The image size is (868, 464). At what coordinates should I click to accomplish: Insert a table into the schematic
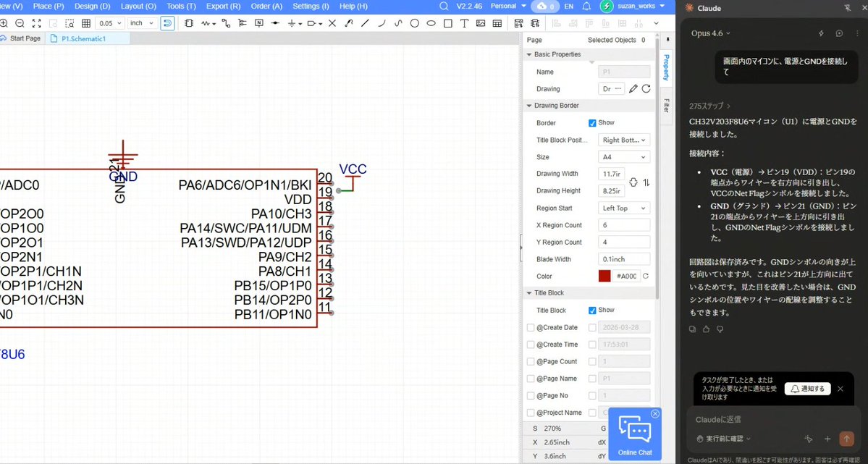tap(497, 23)
